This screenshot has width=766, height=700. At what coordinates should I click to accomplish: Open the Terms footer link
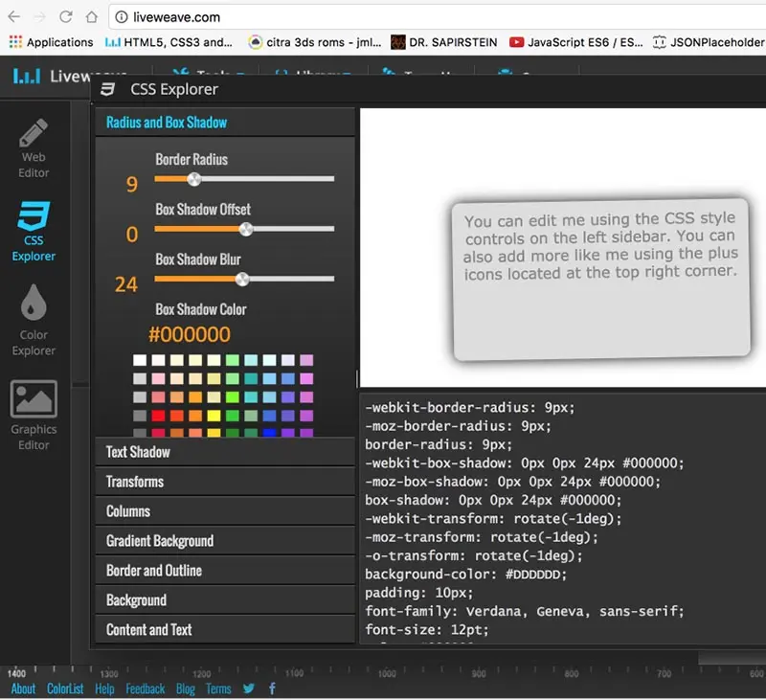click(218, 689)
